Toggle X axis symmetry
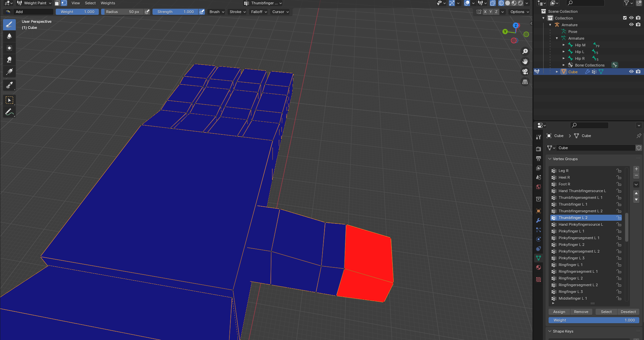The image size is (644, 340). [x=485, y=12]
